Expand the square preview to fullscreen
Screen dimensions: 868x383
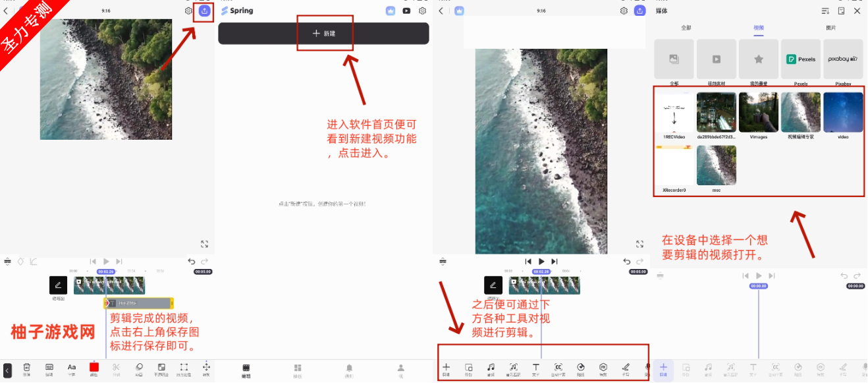click(x=205, y=244)
